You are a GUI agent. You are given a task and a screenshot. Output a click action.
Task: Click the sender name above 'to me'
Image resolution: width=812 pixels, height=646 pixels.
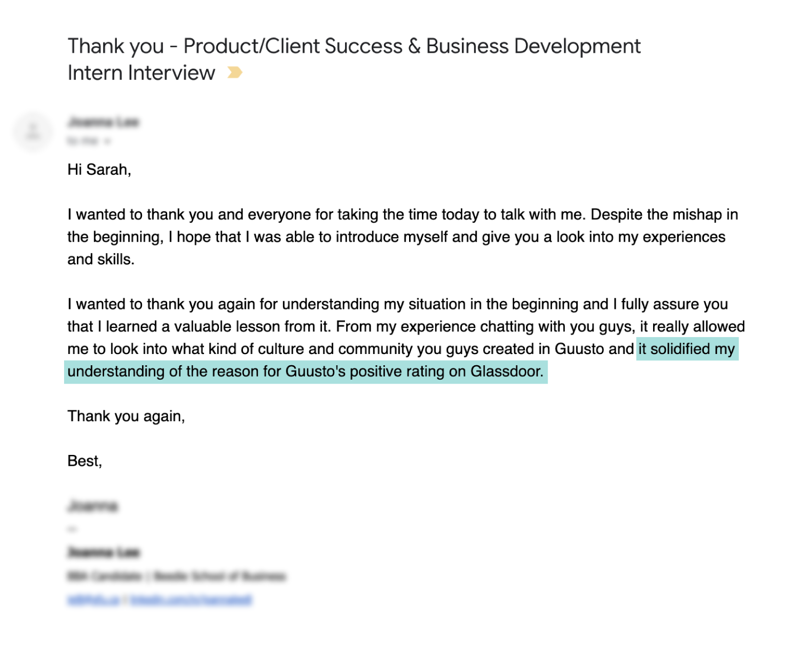coord(104,122)
